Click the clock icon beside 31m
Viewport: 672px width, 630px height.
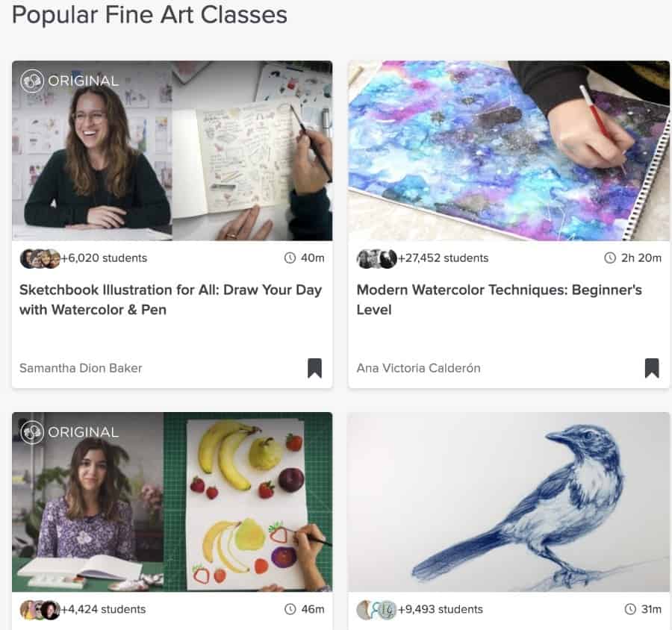click(630, 609)
